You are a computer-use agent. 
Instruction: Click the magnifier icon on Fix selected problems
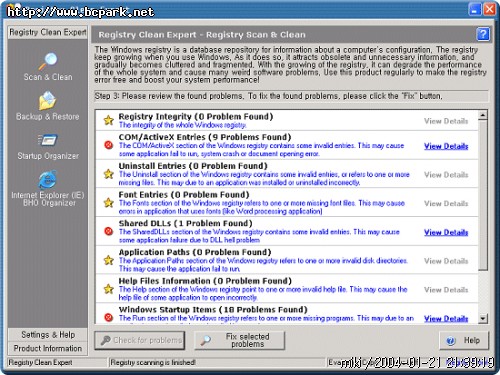click(206, 340)
